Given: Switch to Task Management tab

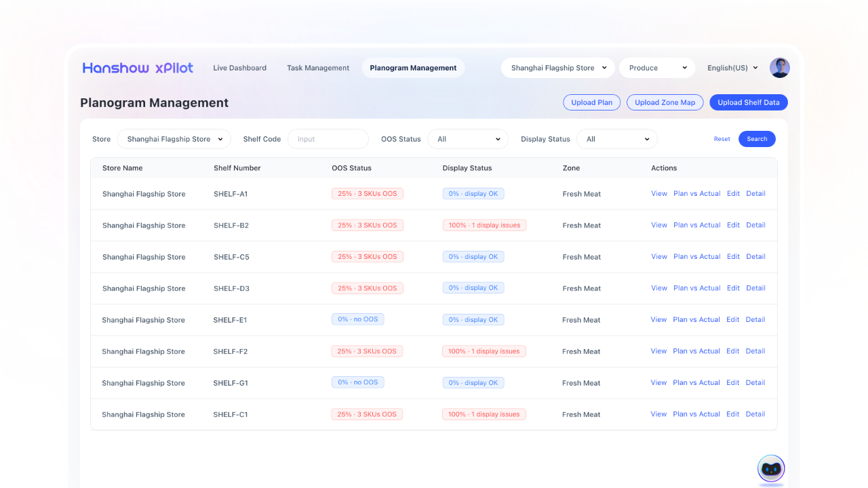Looking at the screenshot, I should point(318,68).
